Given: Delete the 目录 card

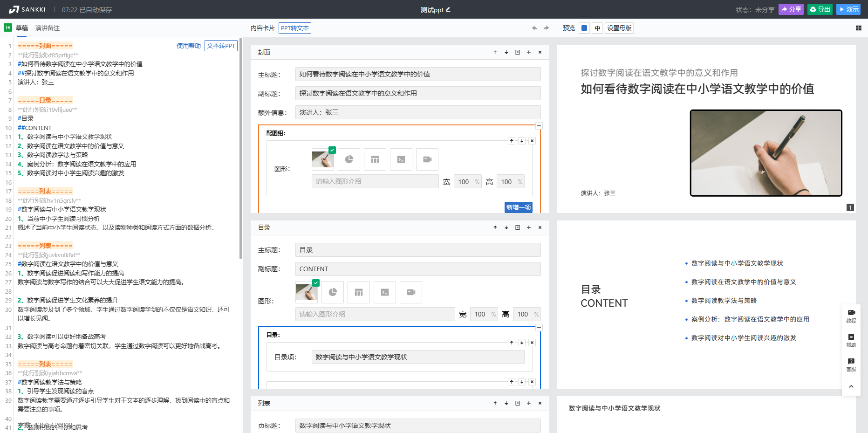Looking at the screenshot, I should pos(540,227).
